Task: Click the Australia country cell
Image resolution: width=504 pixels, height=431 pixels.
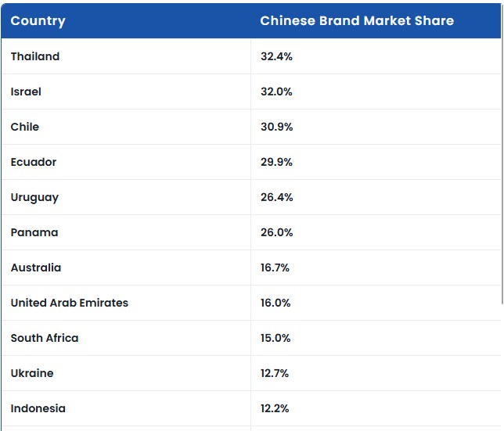Action: pos(36,268)
